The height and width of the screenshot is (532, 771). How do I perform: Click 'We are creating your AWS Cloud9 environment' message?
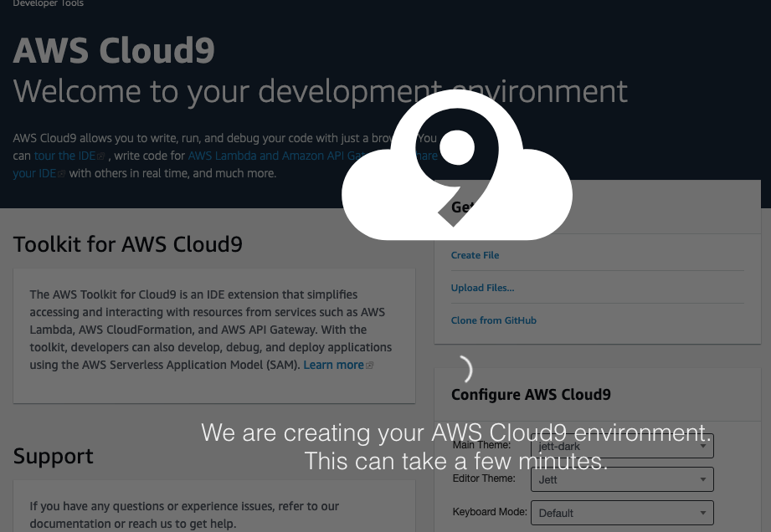pyautogui.click(x=455, y=432)
